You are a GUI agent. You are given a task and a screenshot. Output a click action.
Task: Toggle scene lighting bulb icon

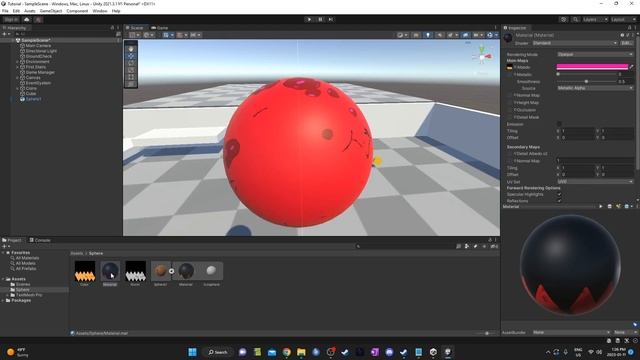pyautogui.click(x=428, y=35)
